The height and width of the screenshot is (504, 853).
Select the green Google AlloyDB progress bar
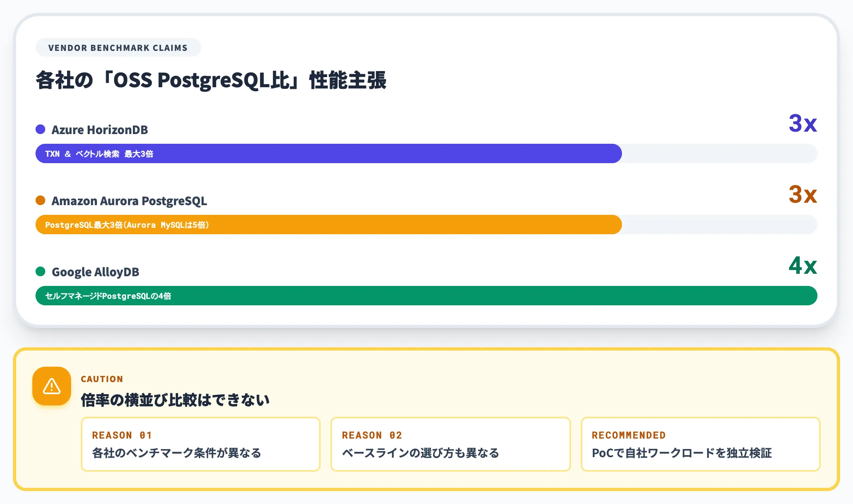click(x=426, y=296)
